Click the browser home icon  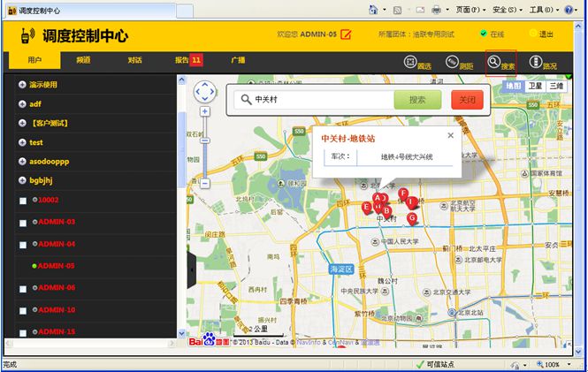[x=373, y=10]
